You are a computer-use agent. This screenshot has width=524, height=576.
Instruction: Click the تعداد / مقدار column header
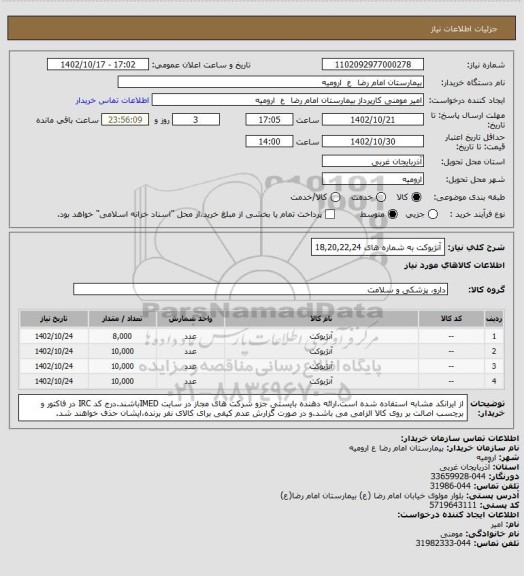(x=122, y=318)
